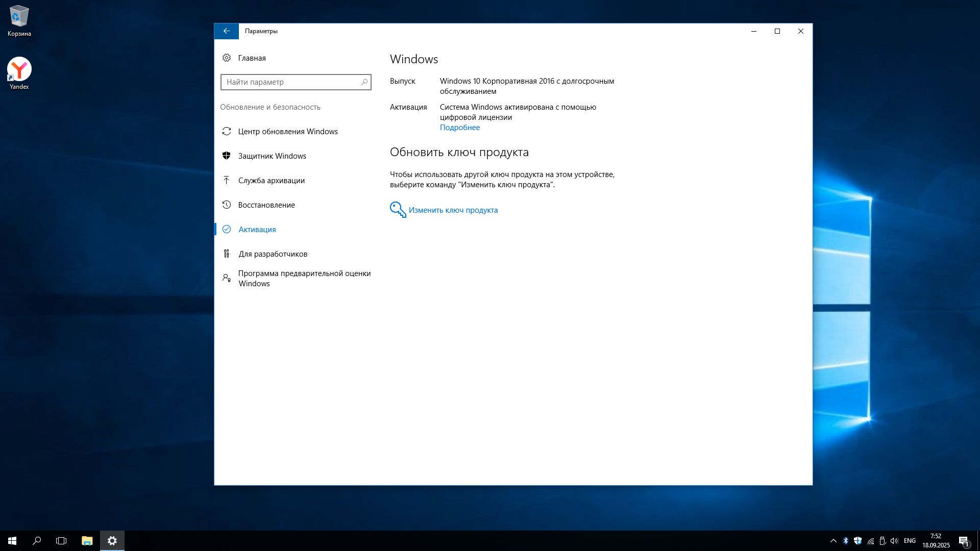
Task: Select the Активация sidebar item
Action: point(257,230)
